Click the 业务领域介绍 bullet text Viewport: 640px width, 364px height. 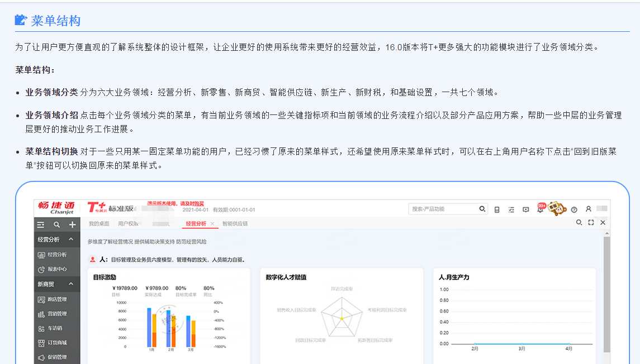(x=51, y=116)
